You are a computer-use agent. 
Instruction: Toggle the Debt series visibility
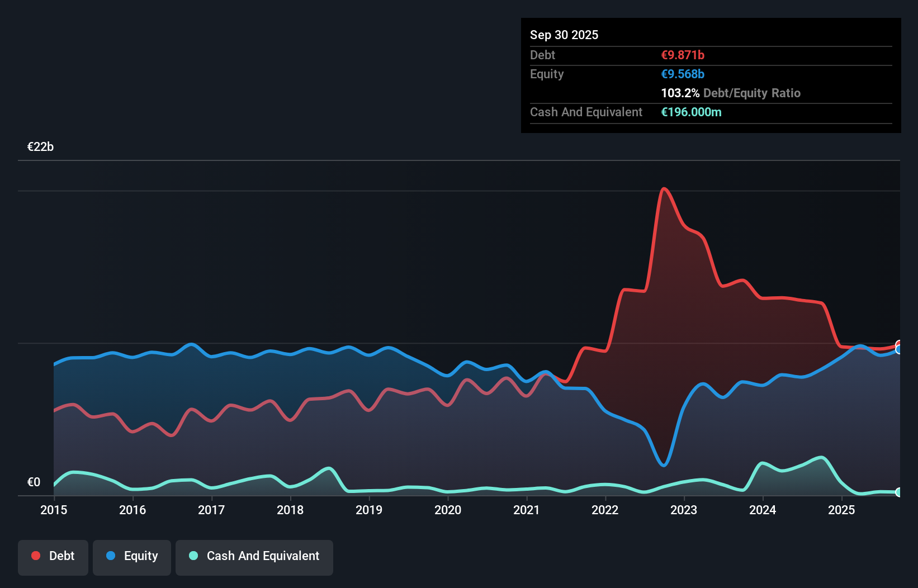53,556
